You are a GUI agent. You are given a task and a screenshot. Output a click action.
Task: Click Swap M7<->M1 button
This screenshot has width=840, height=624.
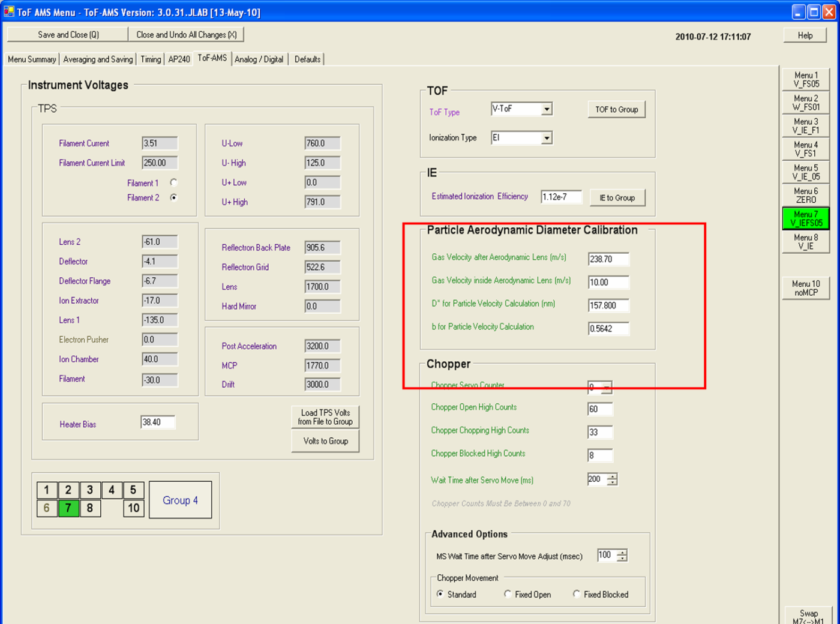click(x=808, y=616)
